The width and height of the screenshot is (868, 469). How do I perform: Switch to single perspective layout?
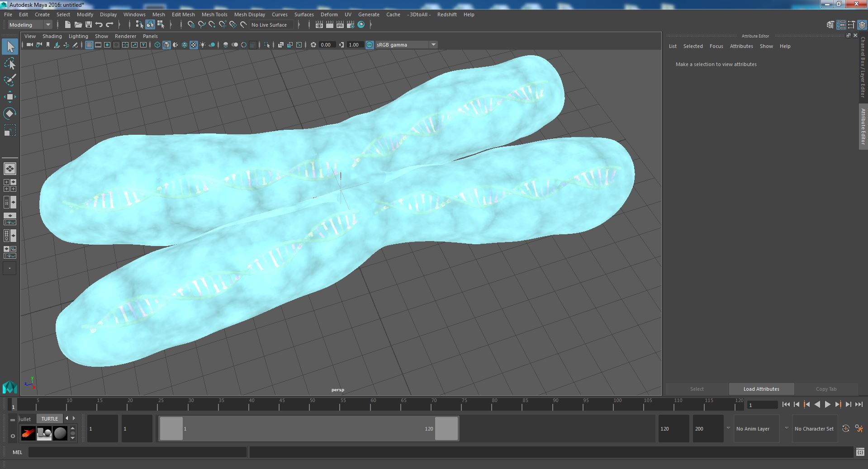(10, 169)
